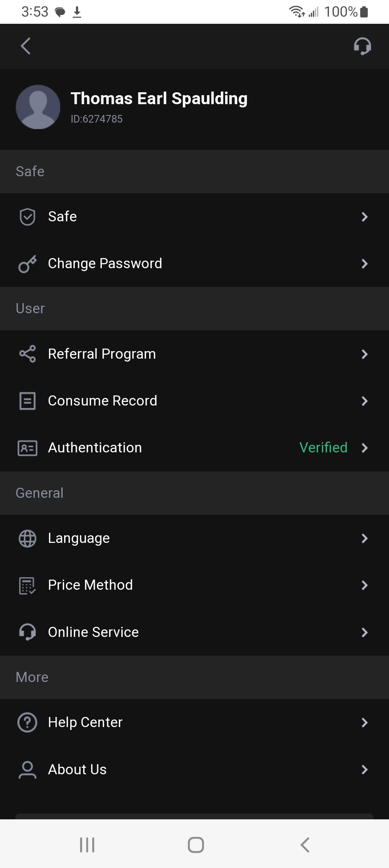Tap the question mark Help Center icon

tap(27, 722)
